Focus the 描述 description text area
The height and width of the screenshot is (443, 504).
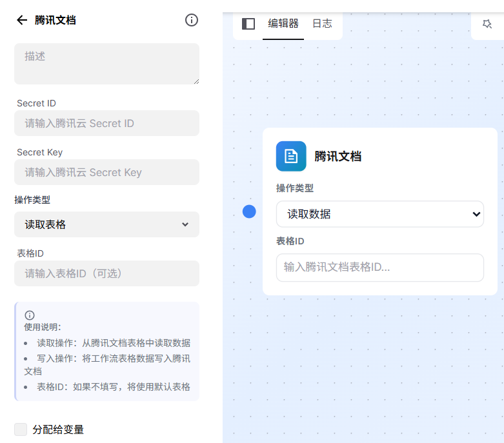click(x=106, y=64)
